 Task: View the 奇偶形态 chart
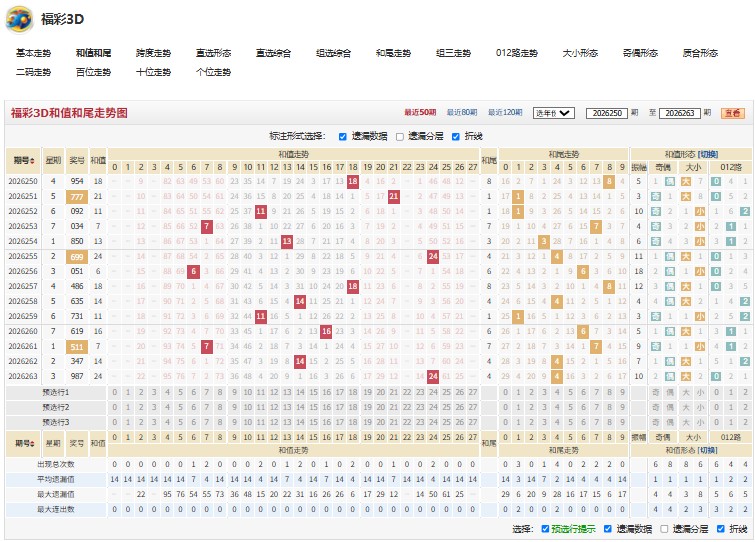640,53
